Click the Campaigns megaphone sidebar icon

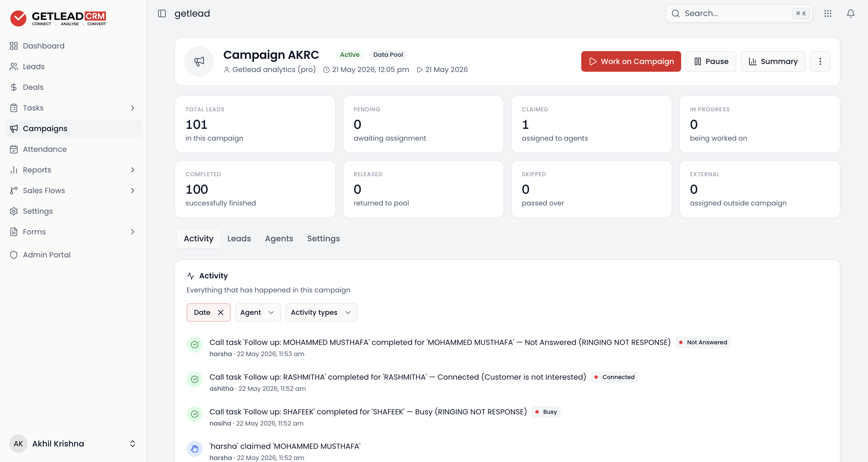pos(14,128)
